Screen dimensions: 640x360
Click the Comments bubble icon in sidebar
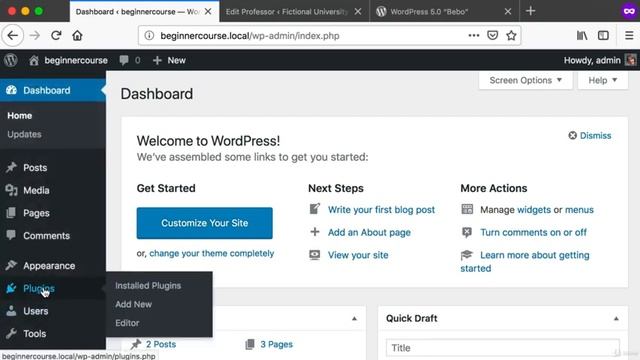coord(11,235)
